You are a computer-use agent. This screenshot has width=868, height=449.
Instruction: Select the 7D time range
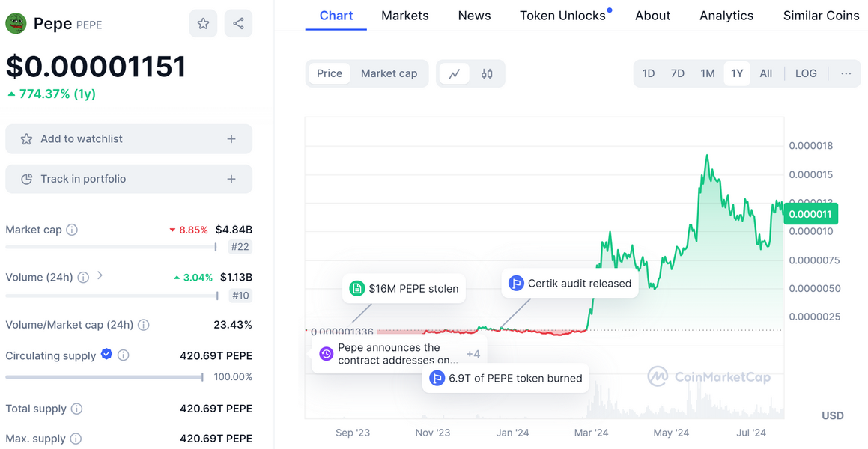(x=677, y=73)
